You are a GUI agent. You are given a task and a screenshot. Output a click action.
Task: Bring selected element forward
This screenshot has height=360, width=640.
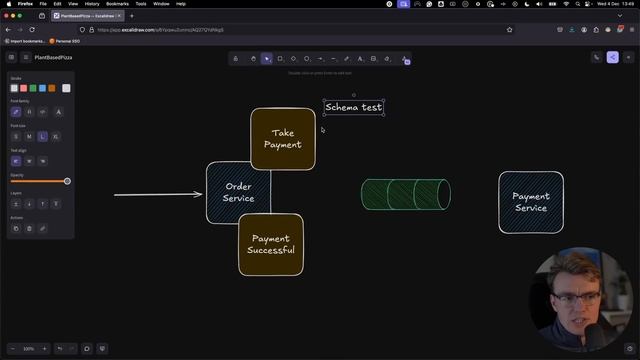[43, 204]
